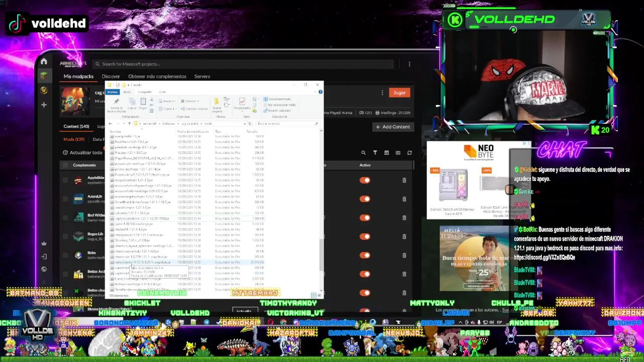The image size is (644, 362).
Task: Disable the Bad Wither mod toggle
Action: pos(365,218)
